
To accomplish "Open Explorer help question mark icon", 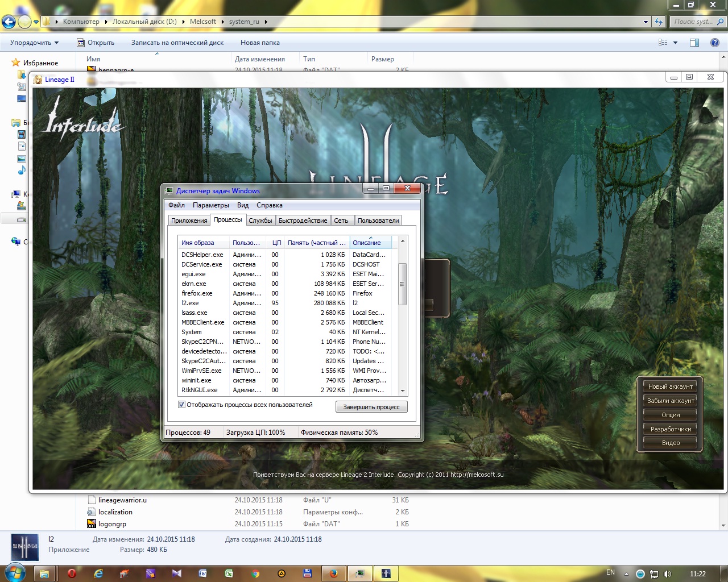I will 715,43.
